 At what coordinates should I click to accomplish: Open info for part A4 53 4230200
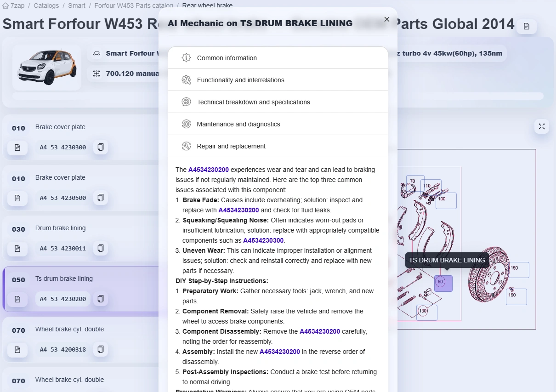pyautogui.click(x=17, y=299)
